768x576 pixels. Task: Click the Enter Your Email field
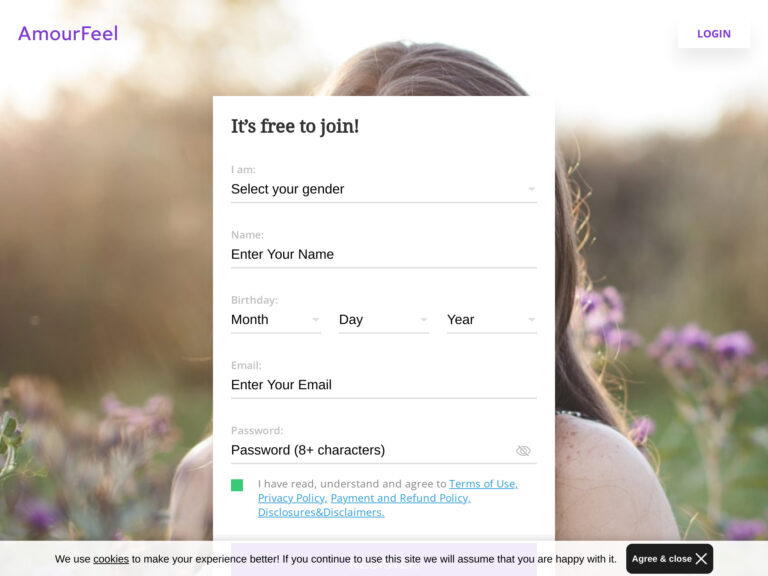click(384, 385)
